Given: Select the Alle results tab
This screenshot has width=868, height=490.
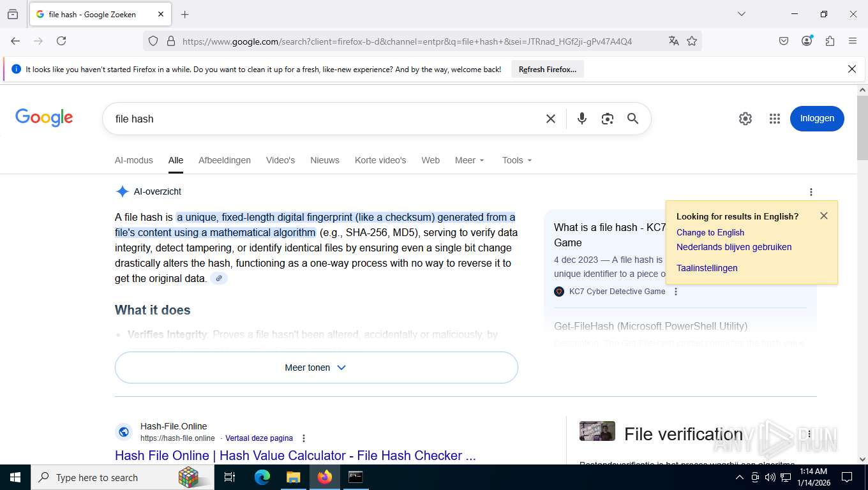Looking at the screenshot, I should coord(176,160).
